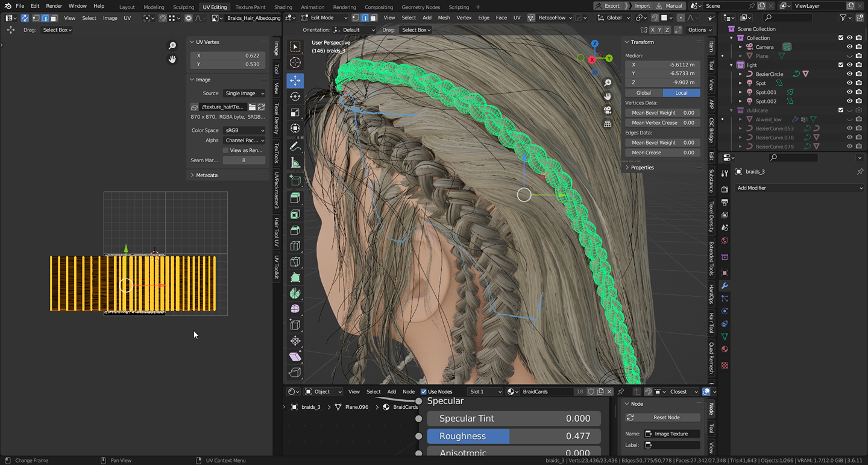Hide the Camera object in outliner
Viewport: 868px width, 465px height.
849,47
